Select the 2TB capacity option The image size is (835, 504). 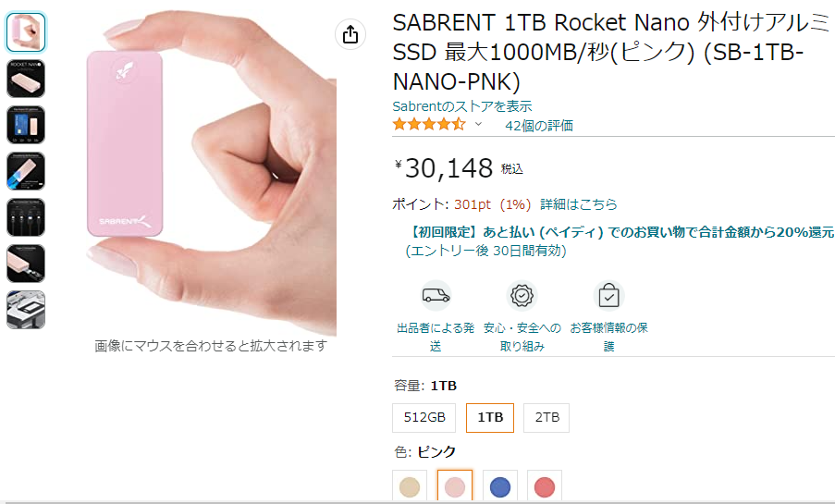pyautogui.click(x=546, y=417)
